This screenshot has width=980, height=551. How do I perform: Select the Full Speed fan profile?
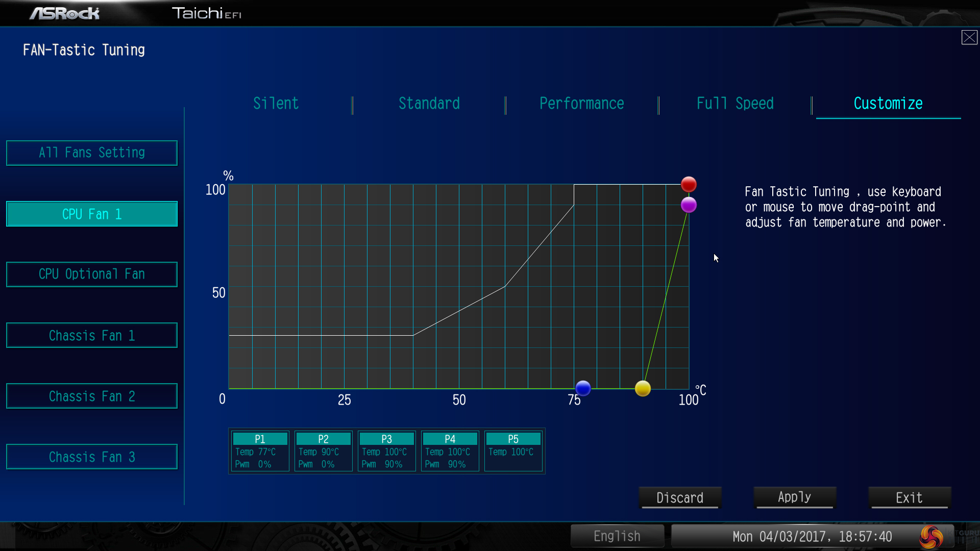(734, 104)
